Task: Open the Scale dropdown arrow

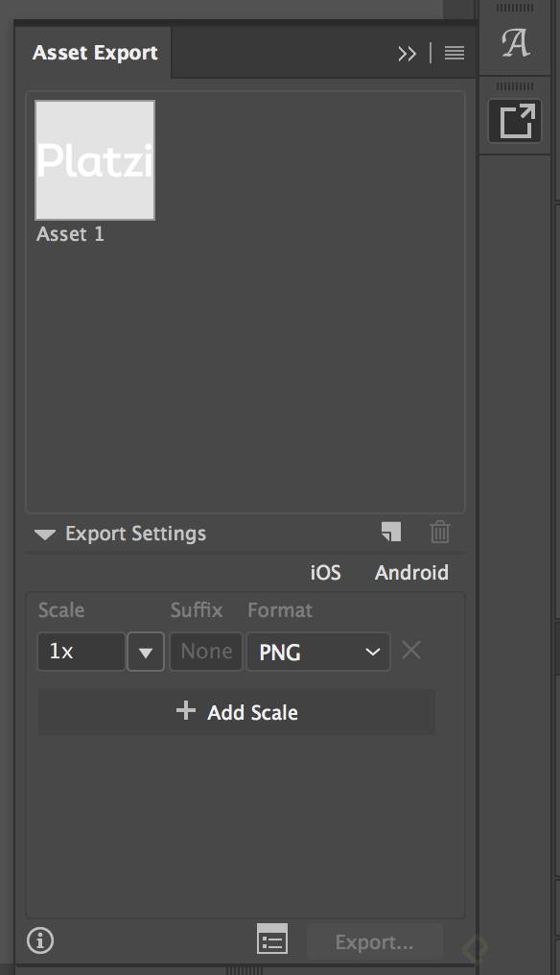Action: [145, 651]
